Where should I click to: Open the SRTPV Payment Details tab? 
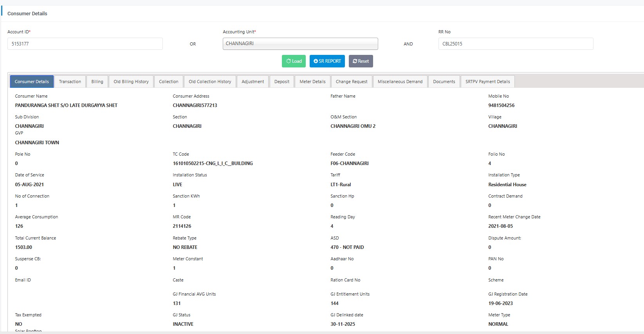pos(487,82)
